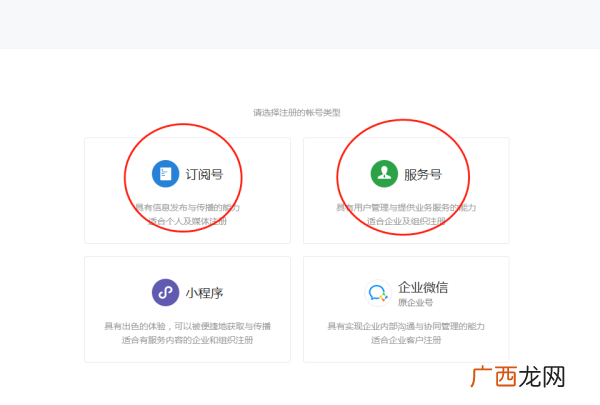Click the text 适合个人及媒体注册
Image resolution: width=600 pixels, height=405 pixels.
click(x=188, y=221)
